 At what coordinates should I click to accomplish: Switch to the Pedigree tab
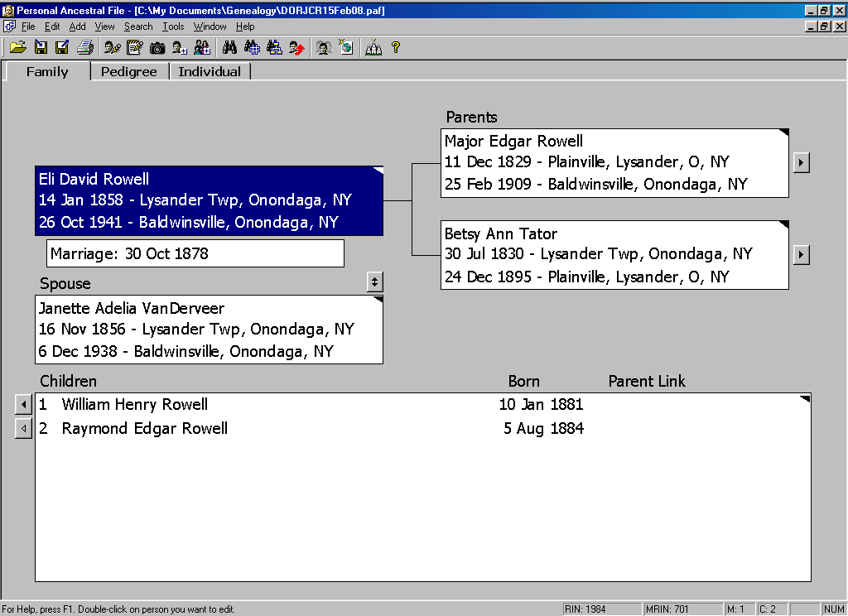point(128,71)
